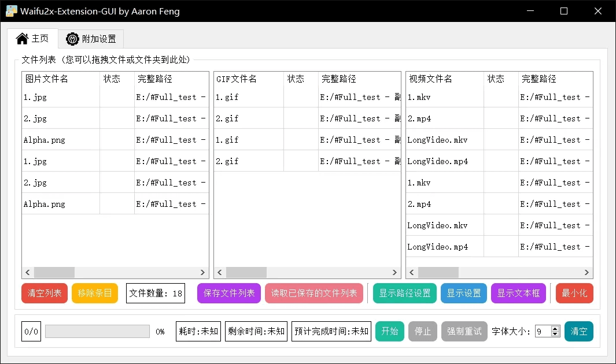Click the 清空列表 red button

[45, 294]
